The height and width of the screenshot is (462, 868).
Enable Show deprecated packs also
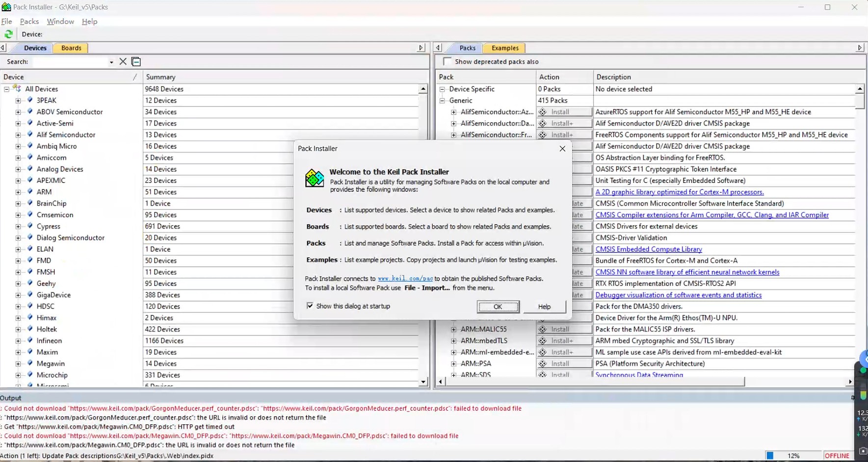(447, 62)
